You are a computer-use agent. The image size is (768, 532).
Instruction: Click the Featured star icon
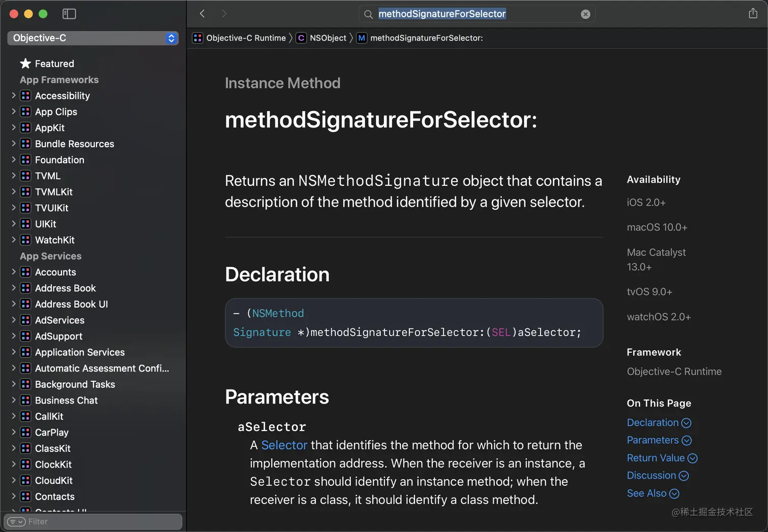tap(25, 63)
